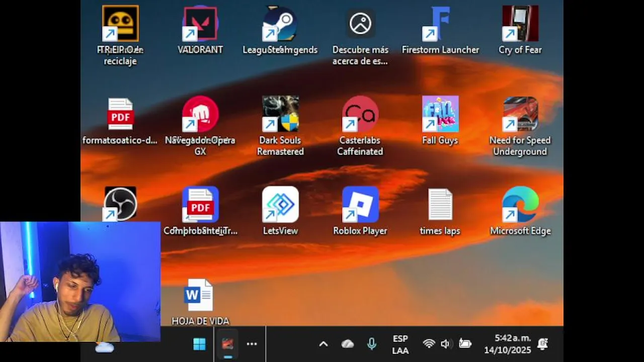Click the volume speaker tray icon
644x362 pixels.
point(446,344)
